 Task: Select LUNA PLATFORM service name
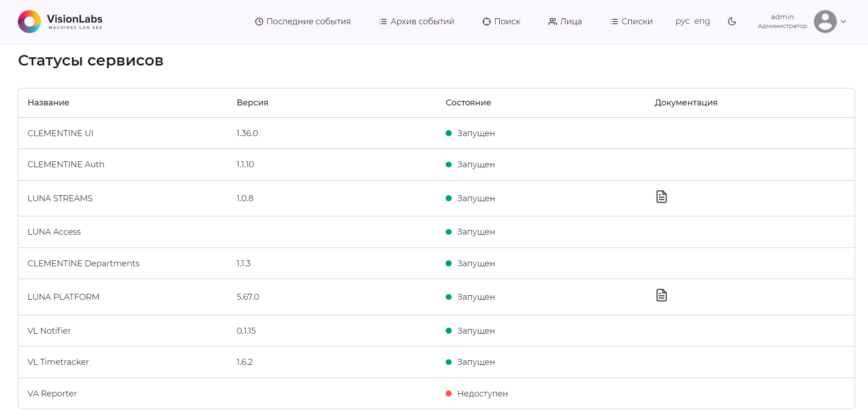(x=63, y=297)
